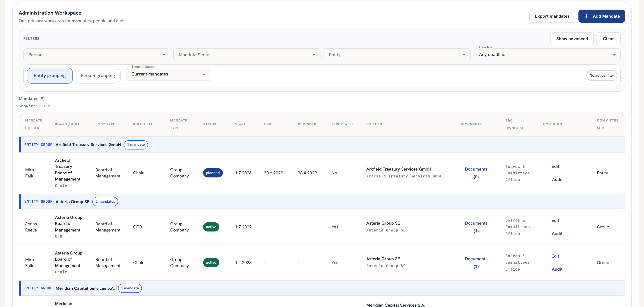The height and width of the screenshot is (307, 644).
Task: Click the start date 1.7.2026
Action: (x=243, y=173)
